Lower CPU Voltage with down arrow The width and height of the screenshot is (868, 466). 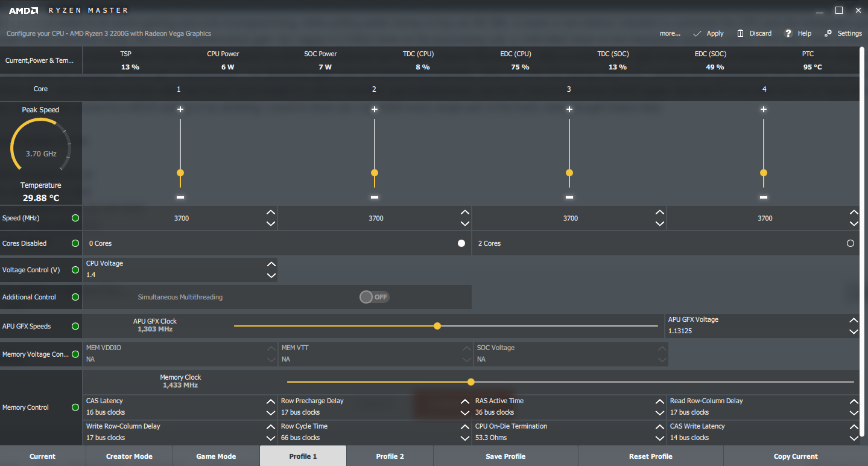click(271, 275)
